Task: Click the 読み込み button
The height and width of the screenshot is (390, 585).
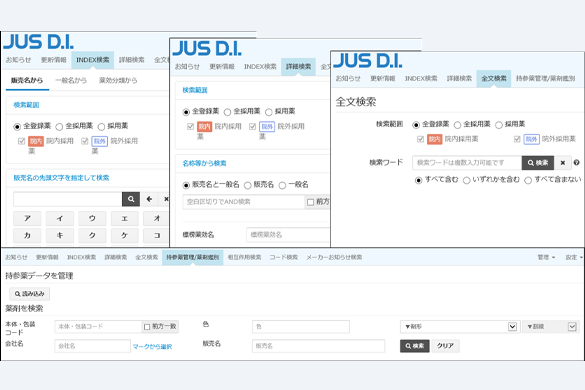Action: pos(29,294)
